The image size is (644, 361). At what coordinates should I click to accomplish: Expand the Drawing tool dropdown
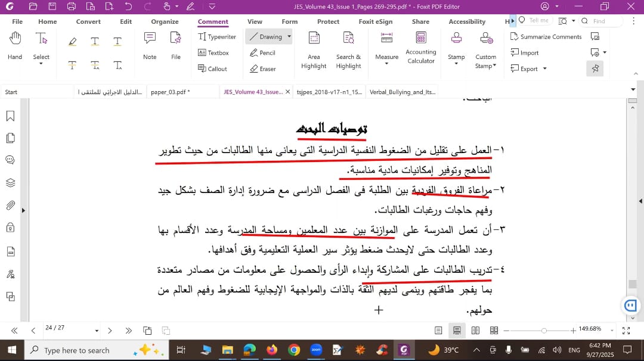[289, 36]
